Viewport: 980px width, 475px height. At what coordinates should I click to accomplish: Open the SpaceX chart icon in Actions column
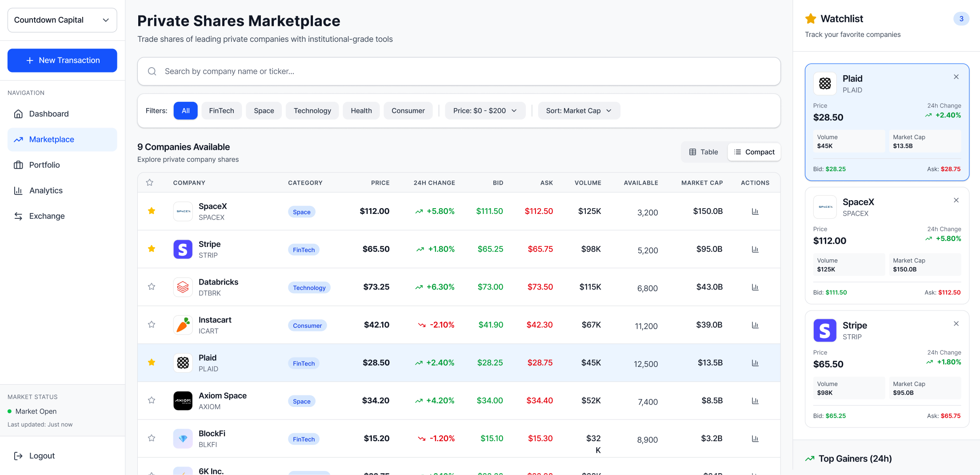click(x=756, y=211)
